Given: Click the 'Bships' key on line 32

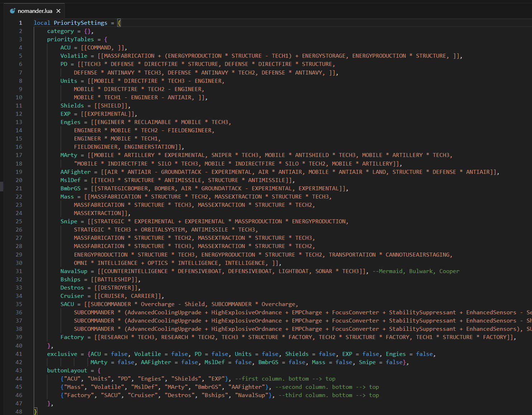Looking at the screenshot, I should click(71, 279).
